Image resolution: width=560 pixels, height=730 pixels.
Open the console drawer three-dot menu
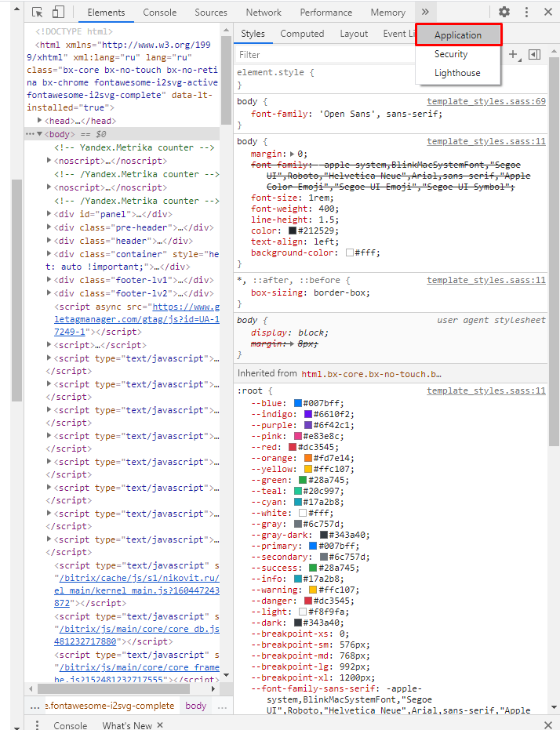[37, 725]
